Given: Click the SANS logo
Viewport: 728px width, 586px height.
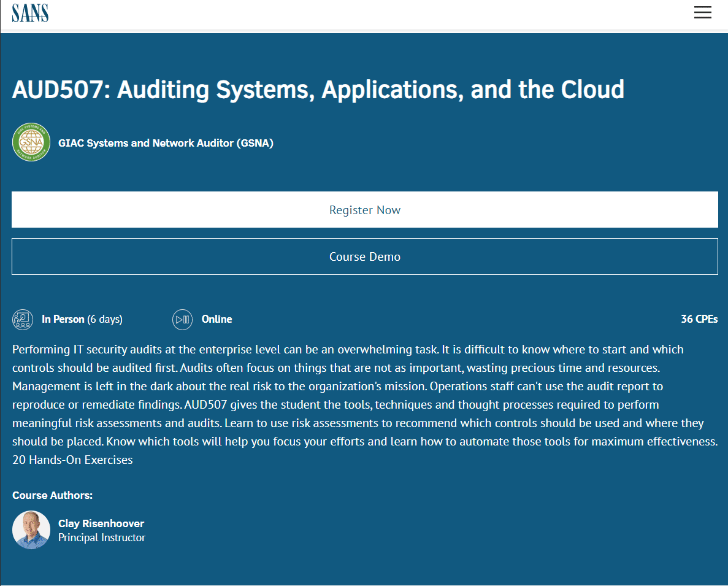Looking at the screenshot, I should click(x=30, y=13).
